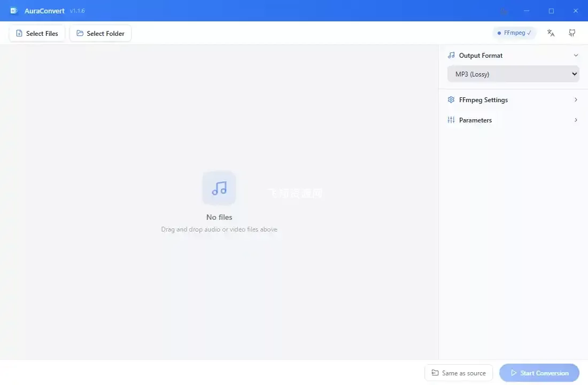The width and height of the screenshot is (588, 385).
Task: Open the language translation icon
Action: coord(551,33)
